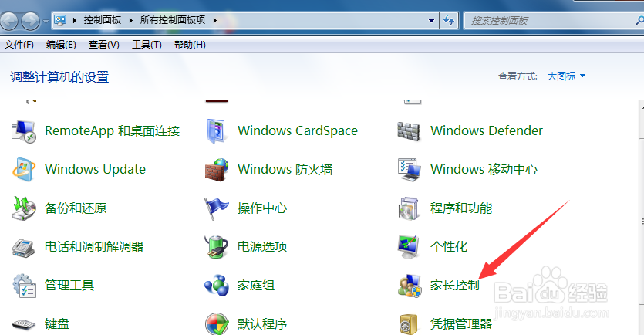Open the 帮助(H) menu
The height and width of the screenshot is (335, 644).
coord(190,45)
